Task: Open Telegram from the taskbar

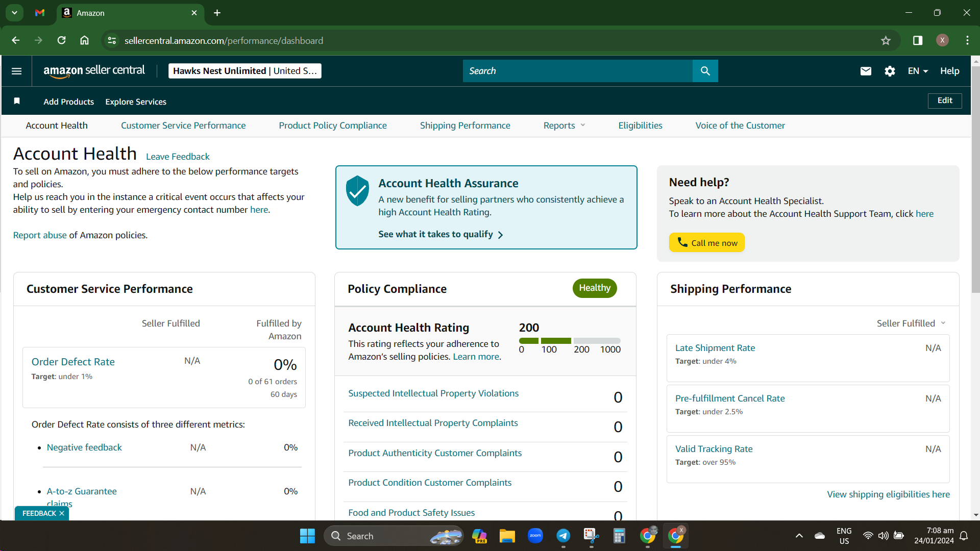Action: [x=563, y=536]
